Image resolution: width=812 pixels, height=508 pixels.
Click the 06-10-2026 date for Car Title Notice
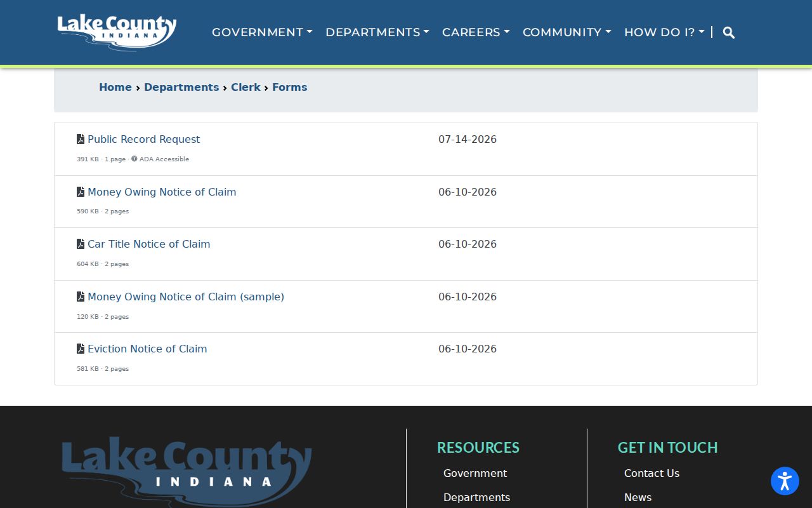(468, 244)
